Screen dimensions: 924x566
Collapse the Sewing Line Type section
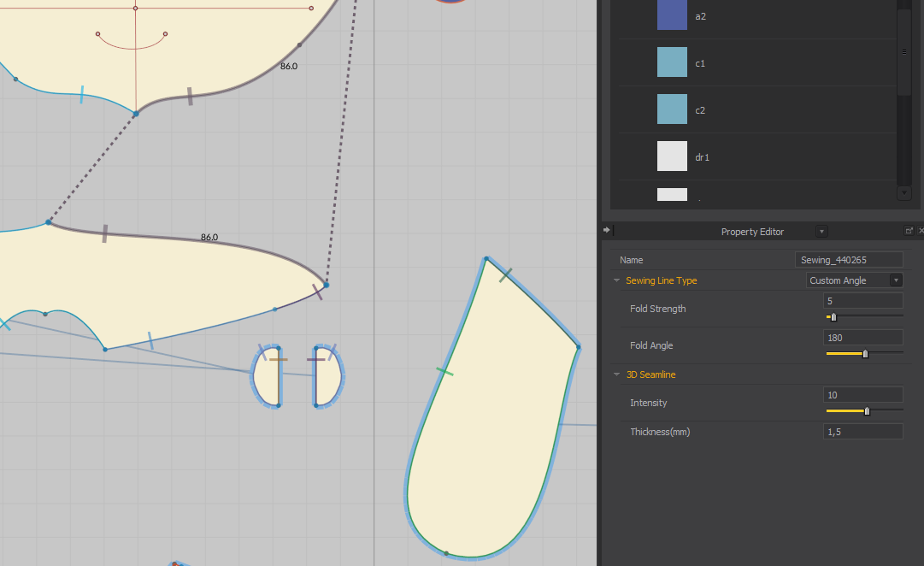[x=616, y=280]
